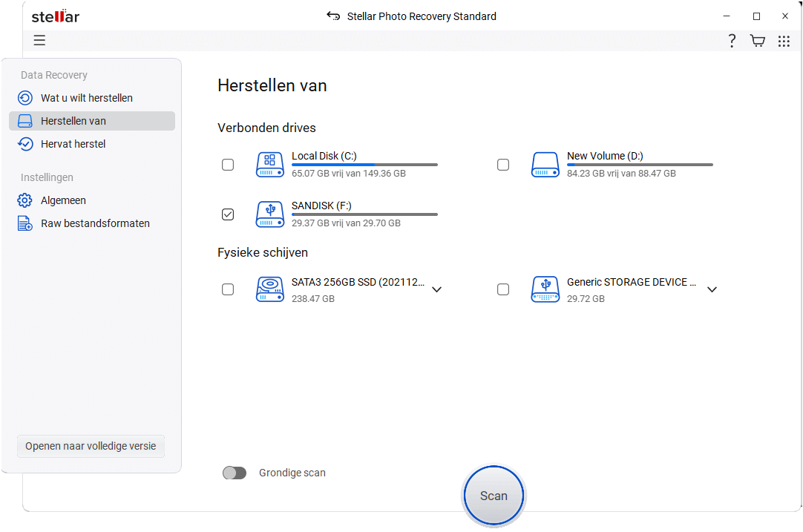The width and height of the screenshot is (803, 532).
Task: Click the SANDISK USB drive thumbnail icon
Action: [269, 214]
